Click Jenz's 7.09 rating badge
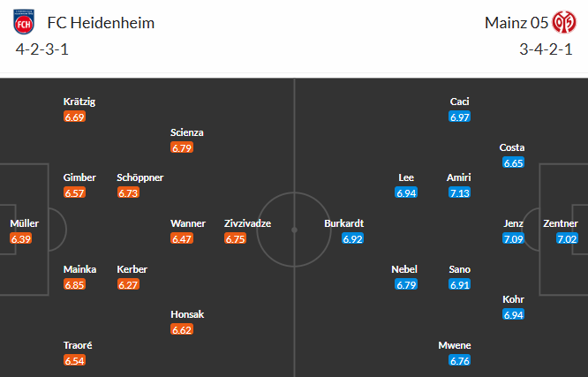 tap(514, 239)
